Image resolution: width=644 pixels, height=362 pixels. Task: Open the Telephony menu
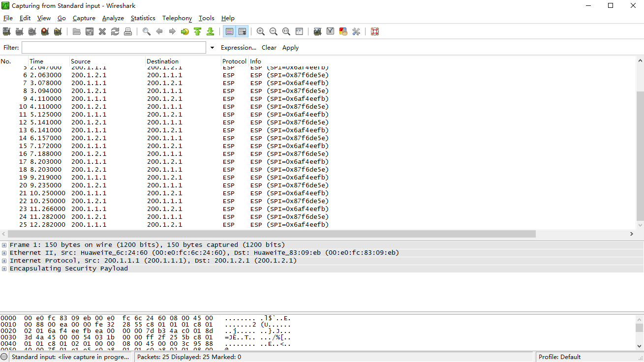(177, 18)
